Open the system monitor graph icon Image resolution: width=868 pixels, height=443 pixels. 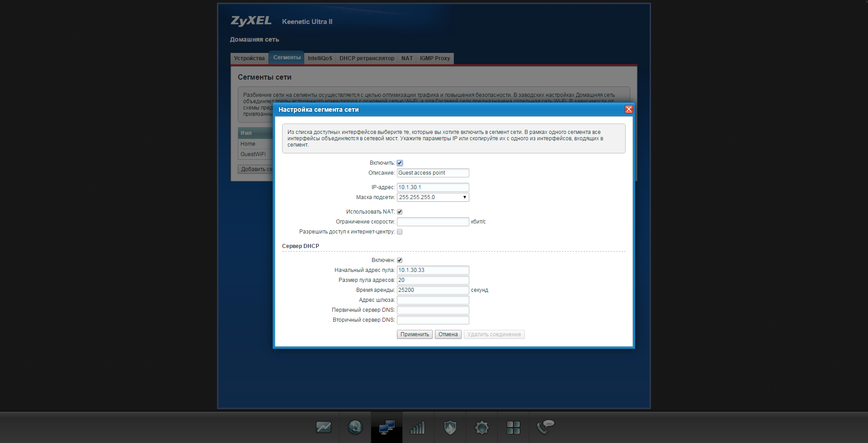click(324, 427)
